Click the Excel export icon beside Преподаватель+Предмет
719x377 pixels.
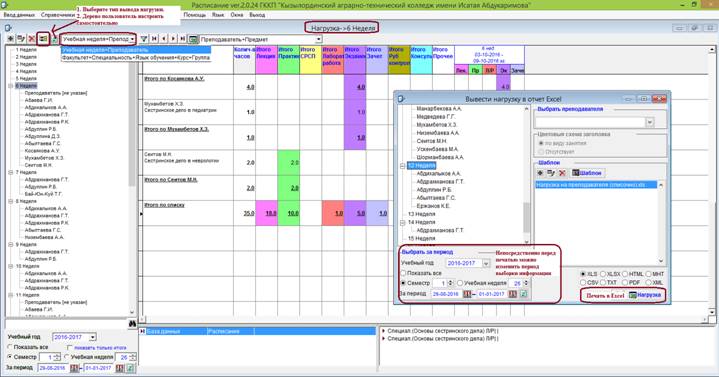[194, 39]
